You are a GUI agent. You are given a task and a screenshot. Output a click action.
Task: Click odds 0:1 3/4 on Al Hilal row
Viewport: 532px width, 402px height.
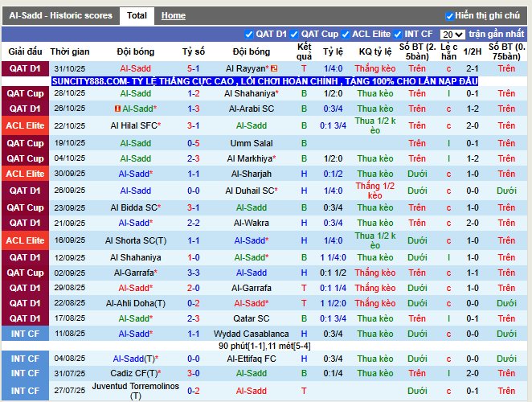[333, 125]
